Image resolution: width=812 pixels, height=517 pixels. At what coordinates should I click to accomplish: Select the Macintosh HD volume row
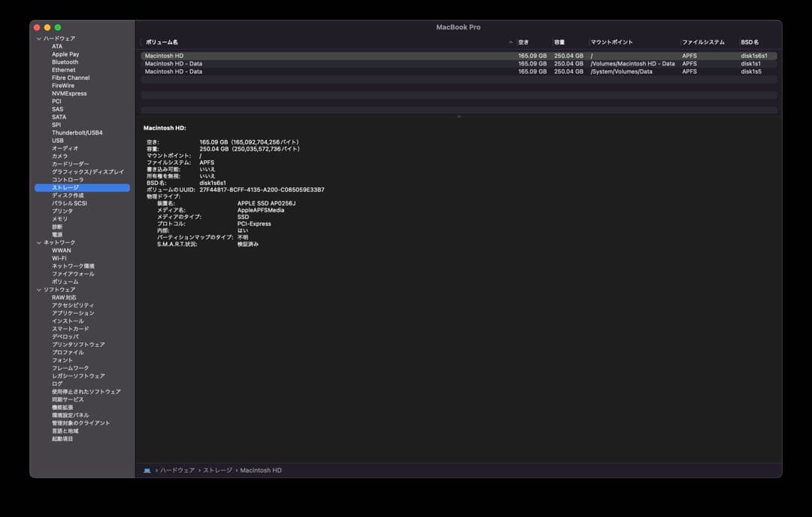click(164, 56)
